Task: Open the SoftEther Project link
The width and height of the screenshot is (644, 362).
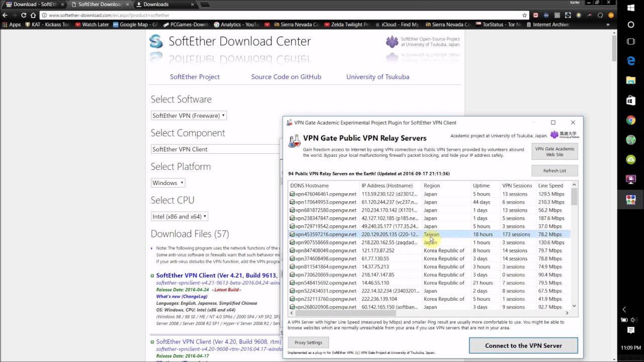Action: [195, 77]
